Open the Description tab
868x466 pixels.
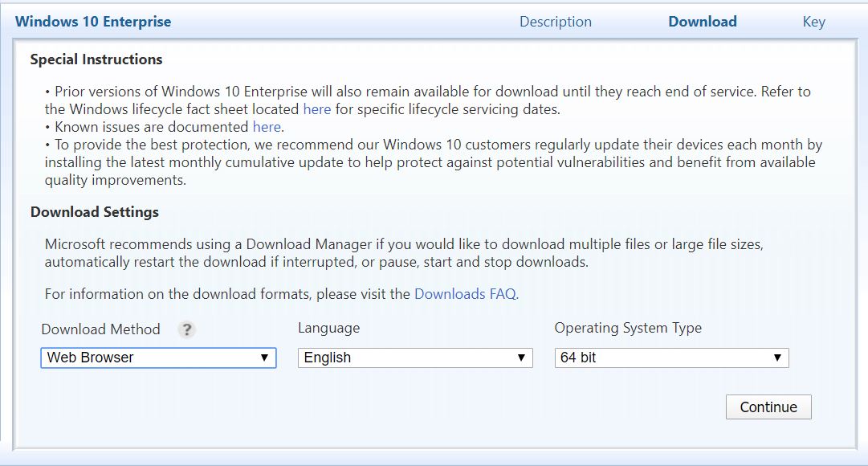tap(555, 22)
